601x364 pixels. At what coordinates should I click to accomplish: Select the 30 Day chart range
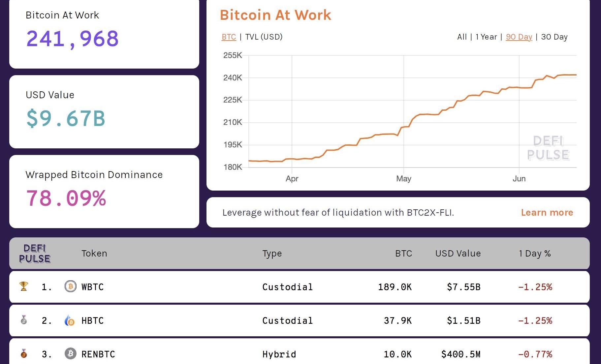554,37
